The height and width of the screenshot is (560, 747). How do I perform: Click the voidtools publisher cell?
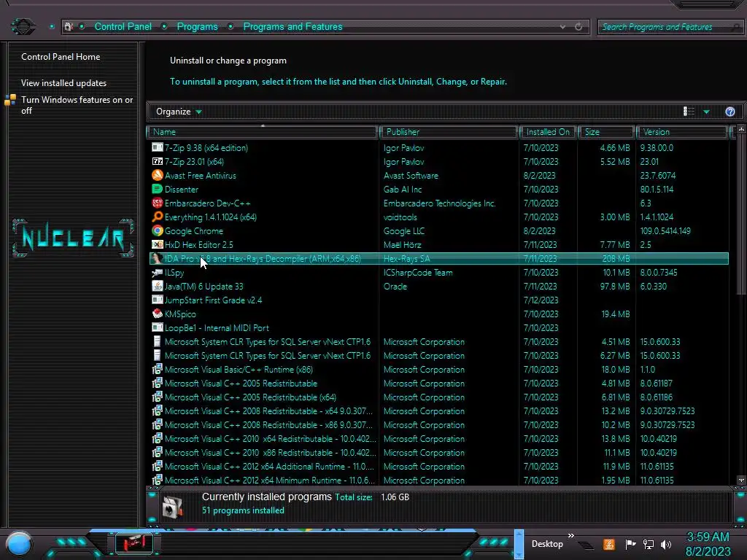(400, 217)
